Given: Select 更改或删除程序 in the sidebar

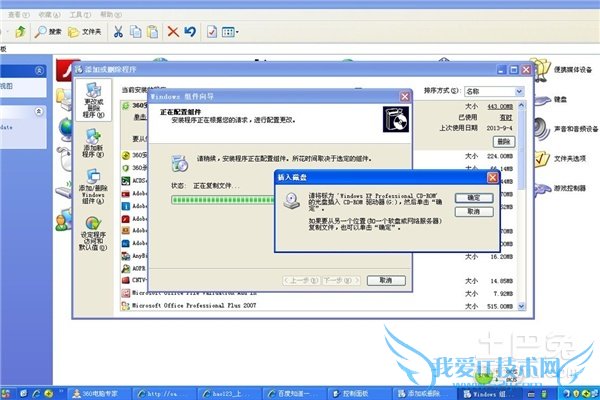Looking at the screenshot, I should pos(93,100).
